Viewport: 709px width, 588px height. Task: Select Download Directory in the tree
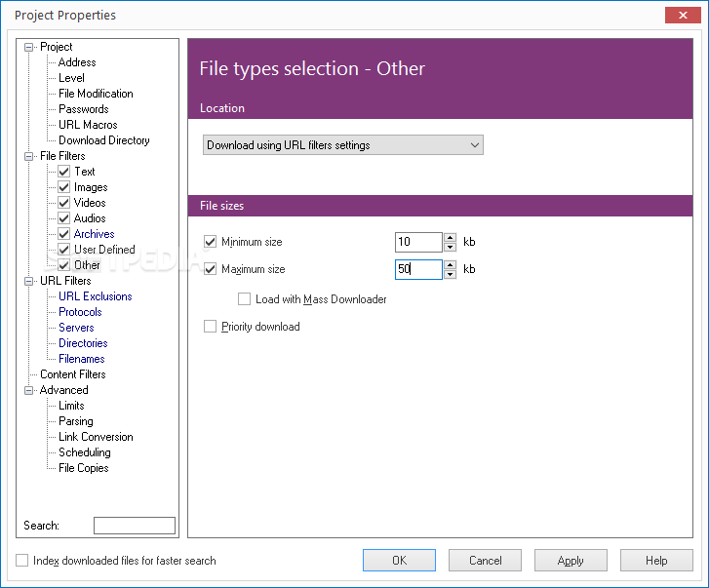[x=103, y=140]
